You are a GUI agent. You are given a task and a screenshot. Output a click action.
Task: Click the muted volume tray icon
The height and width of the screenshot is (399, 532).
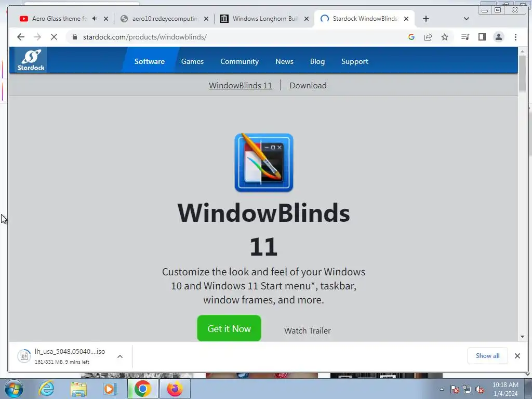(480, 389)
